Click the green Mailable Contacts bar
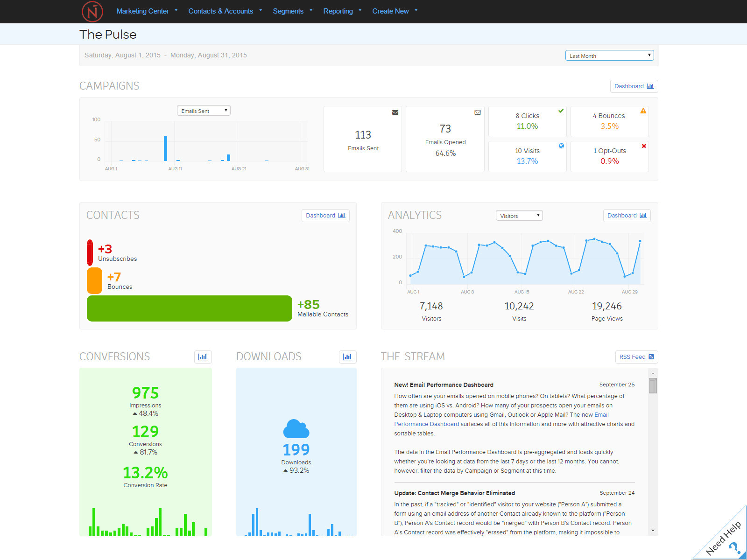Screen dimensions: 747x560 point(189,308)
